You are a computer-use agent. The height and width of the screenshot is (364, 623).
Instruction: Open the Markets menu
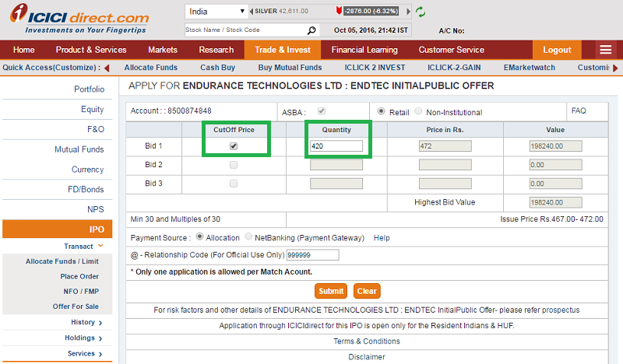pos(163,50)
